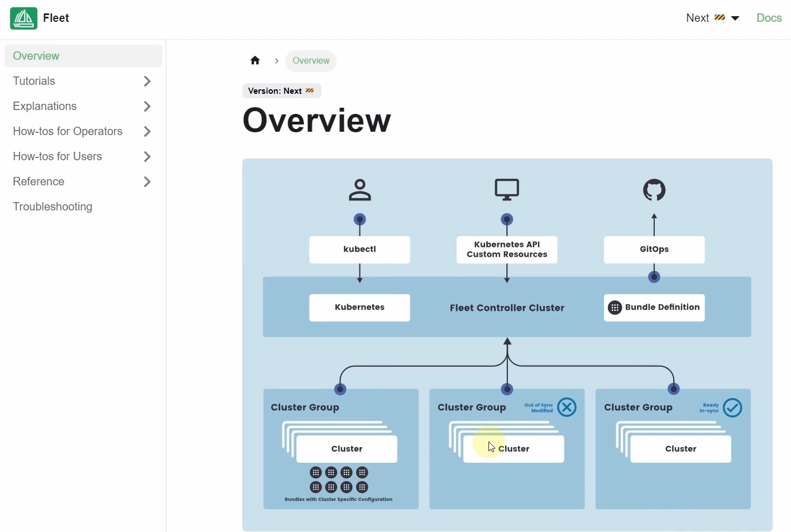Open Reference in the sidebar
791x532 pixels.
pos(39,181)
